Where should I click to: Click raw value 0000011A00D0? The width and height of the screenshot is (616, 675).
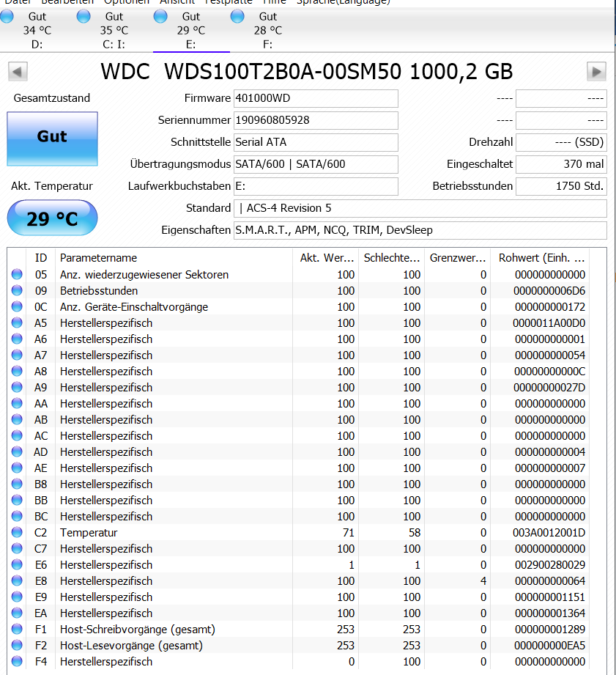(549, 323)
